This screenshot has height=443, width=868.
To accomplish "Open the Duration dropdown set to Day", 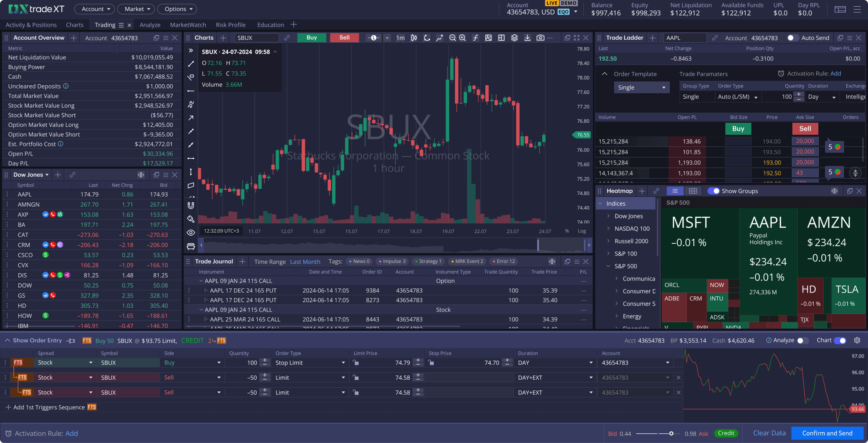I will 821,97.
